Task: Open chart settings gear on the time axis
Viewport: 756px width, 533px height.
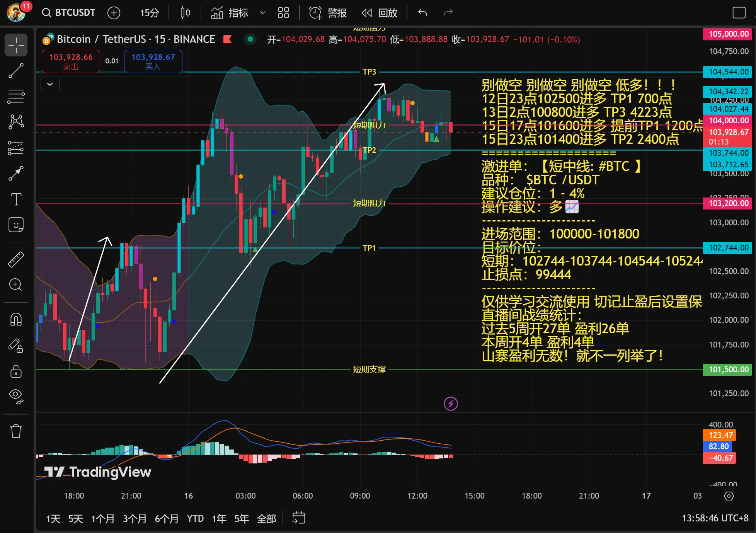Action: pyautogui.click(x=729, y=496)
